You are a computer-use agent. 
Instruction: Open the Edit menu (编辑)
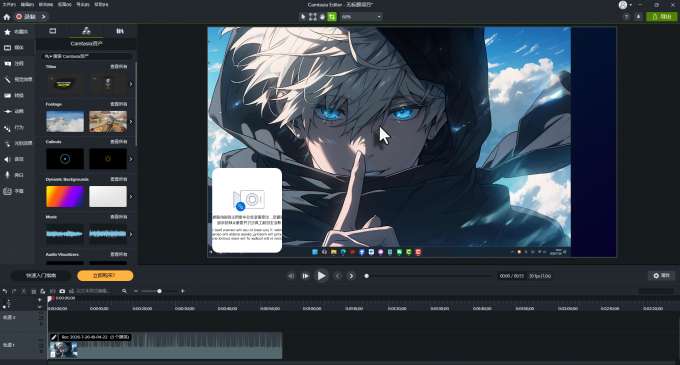coord(27,4)
